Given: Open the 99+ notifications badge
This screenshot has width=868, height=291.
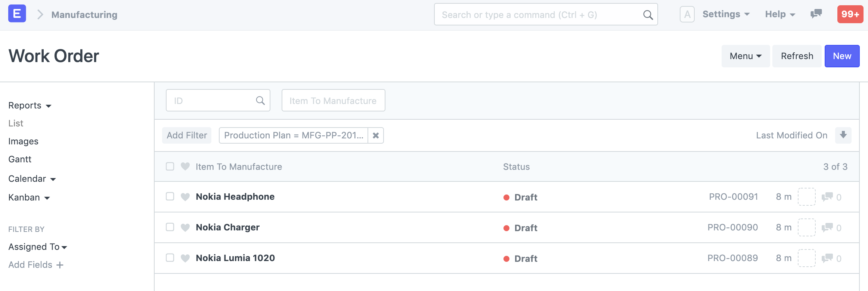Looking at the screenshot, I should pyautogui.click(x=850, y=14).
